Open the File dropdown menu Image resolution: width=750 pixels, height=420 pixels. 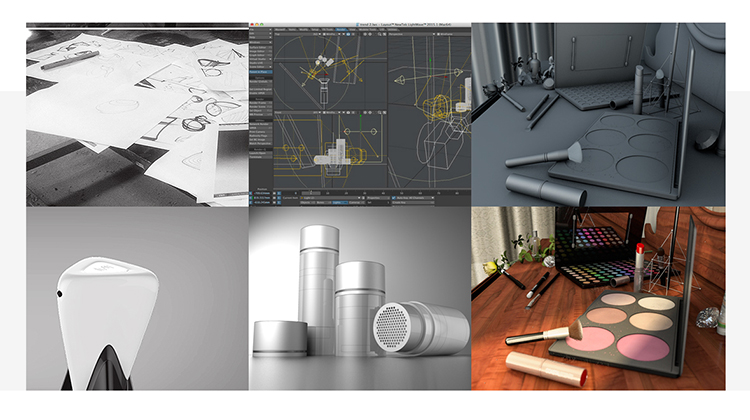[x=260, y=30]
